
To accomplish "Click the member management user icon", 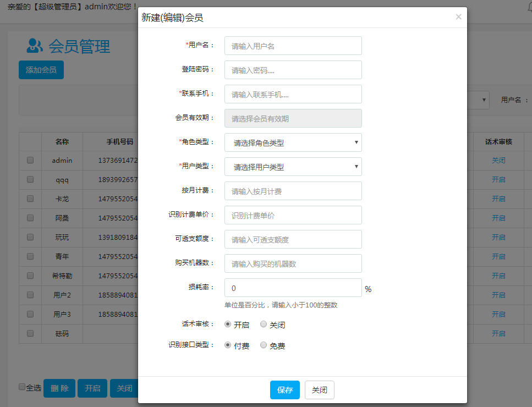I will click(35, 46).
